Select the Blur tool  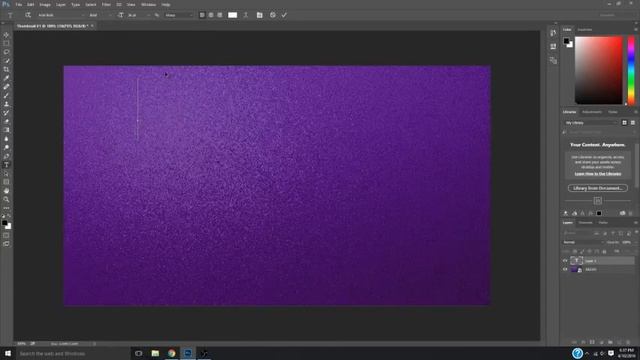(6, 139)
